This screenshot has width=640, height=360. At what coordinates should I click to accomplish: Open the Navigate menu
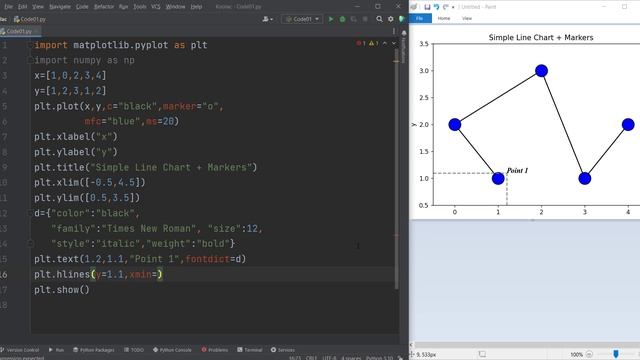60,7
